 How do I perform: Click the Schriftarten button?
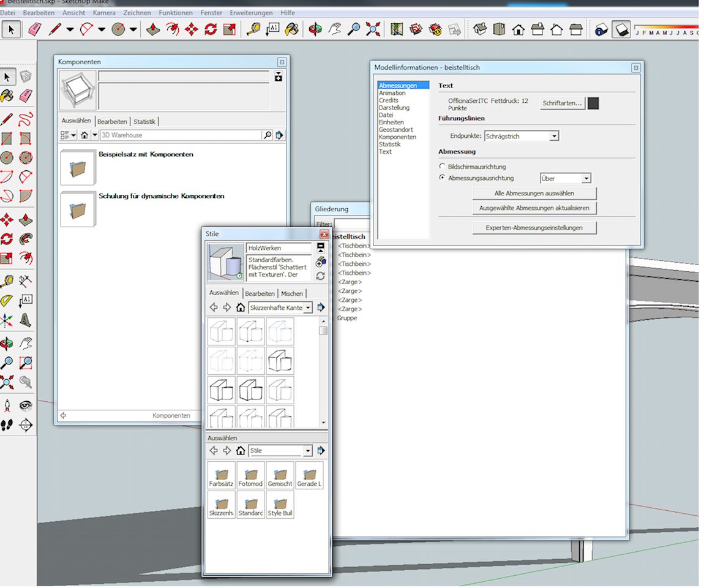[562, 103]
